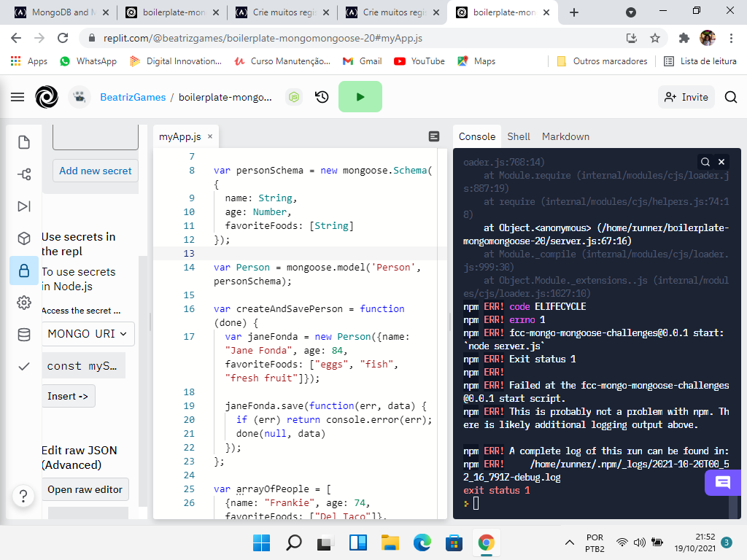Click the Invite button
The height and width of the screenshot is (560, 747).
point(686,96)
